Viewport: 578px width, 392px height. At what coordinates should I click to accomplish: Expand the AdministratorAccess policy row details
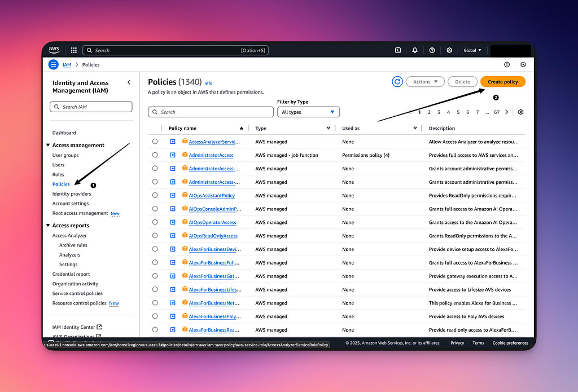click(173, 155)
